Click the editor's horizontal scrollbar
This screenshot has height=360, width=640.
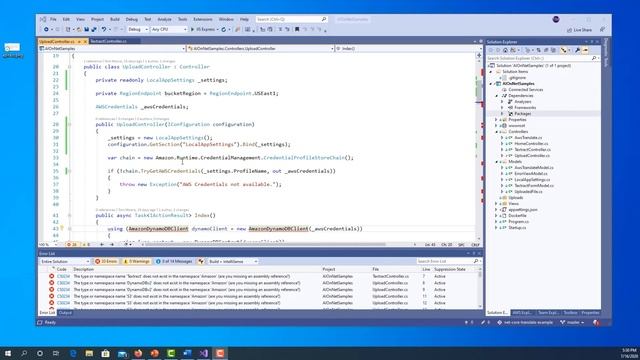click(265, 244)
